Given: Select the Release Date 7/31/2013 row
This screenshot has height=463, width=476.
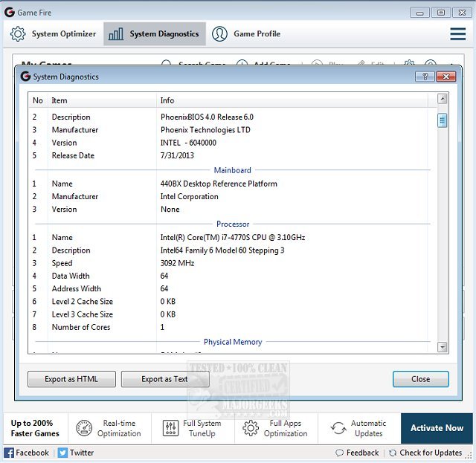Looking at the screenshot, I should coord(233,155).
